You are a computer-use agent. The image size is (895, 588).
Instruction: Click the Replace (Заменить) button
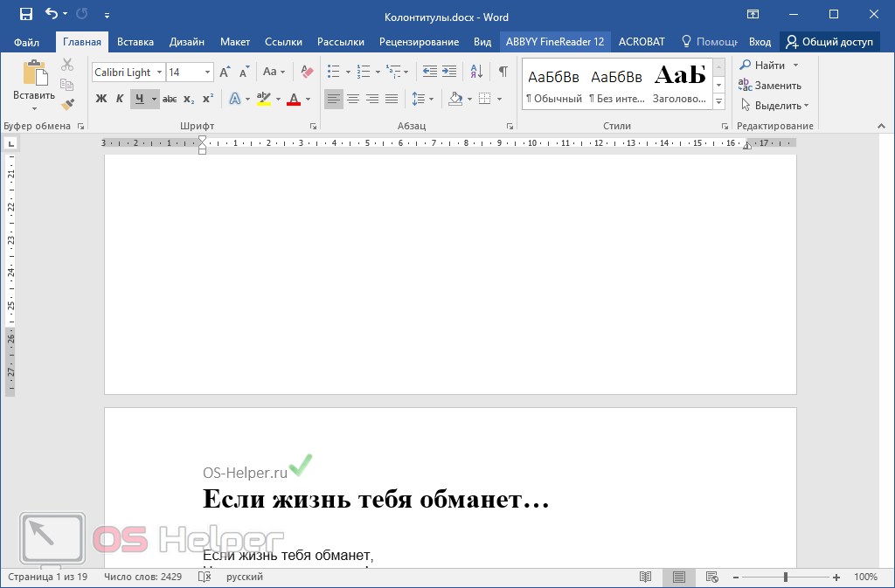coord(769,86)
